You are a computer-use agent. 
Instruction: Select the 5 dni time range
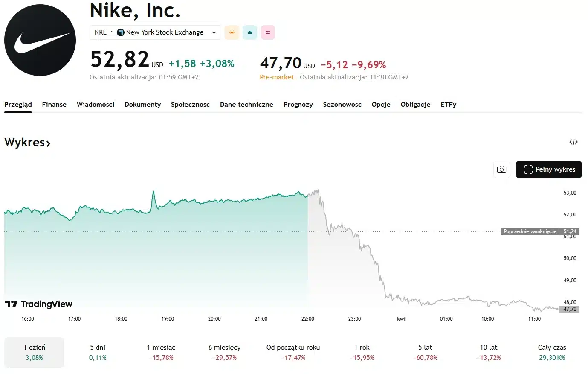click(x=98, y=352)
